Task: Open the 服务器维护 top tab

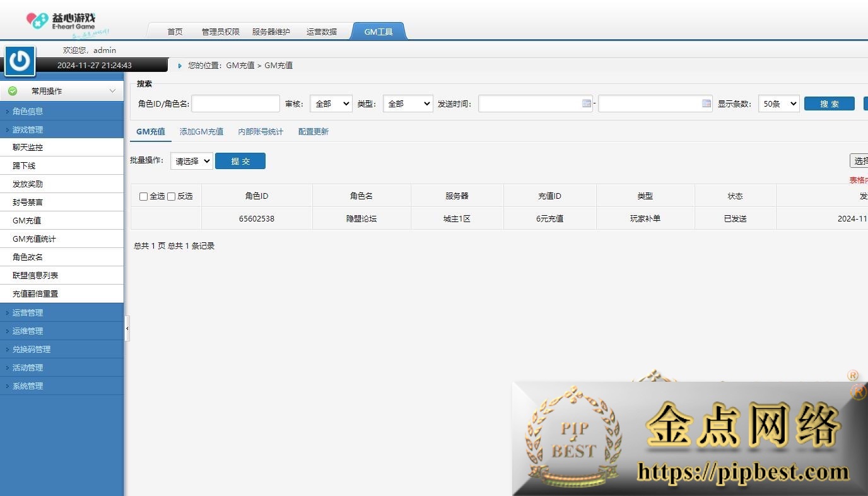Action: 271,32
